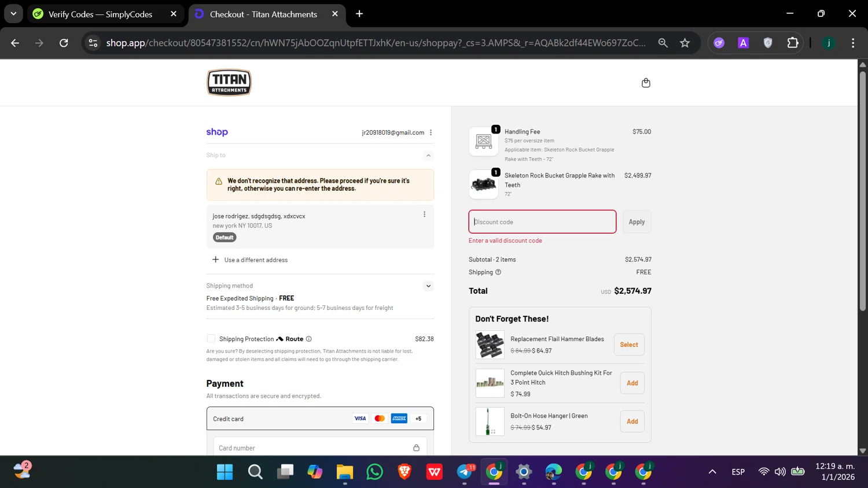Image resolution: width=868 pixels, height=488 pixels.
Task: Click the American Express icon
Action: (x=399, y=419)
